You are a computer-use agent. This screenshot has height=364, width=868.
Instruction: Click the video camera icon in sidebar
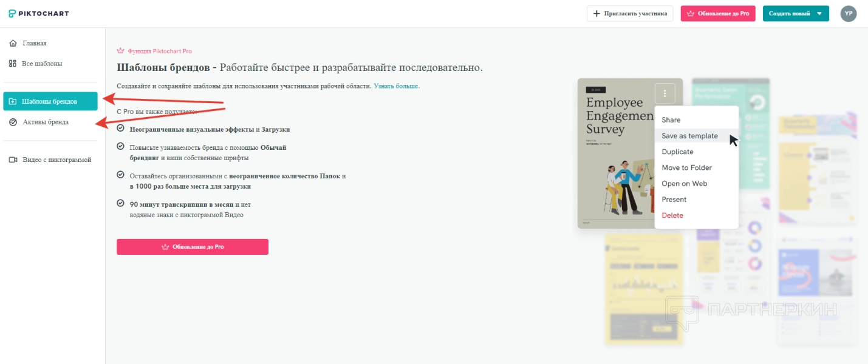[13, 160]
